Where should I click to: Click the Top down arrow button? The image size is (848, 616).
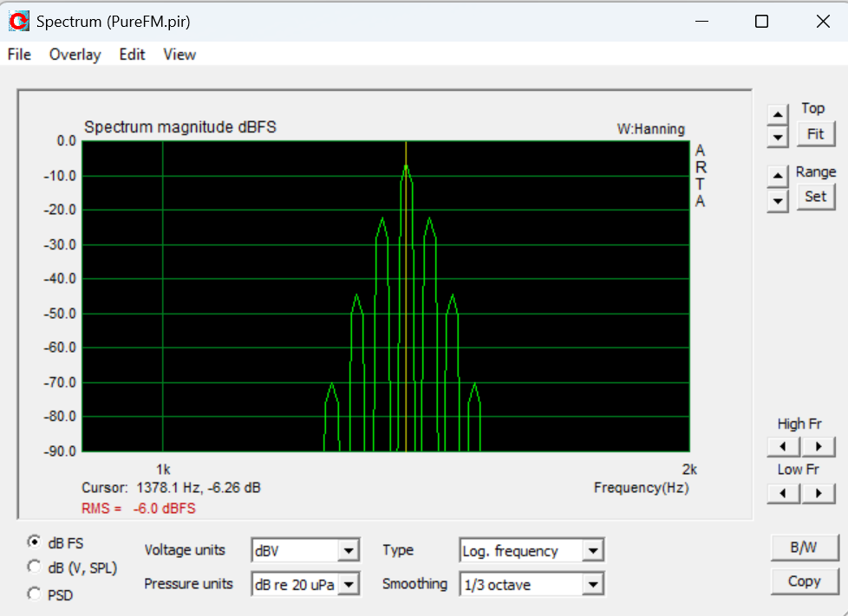click(778, 137)
